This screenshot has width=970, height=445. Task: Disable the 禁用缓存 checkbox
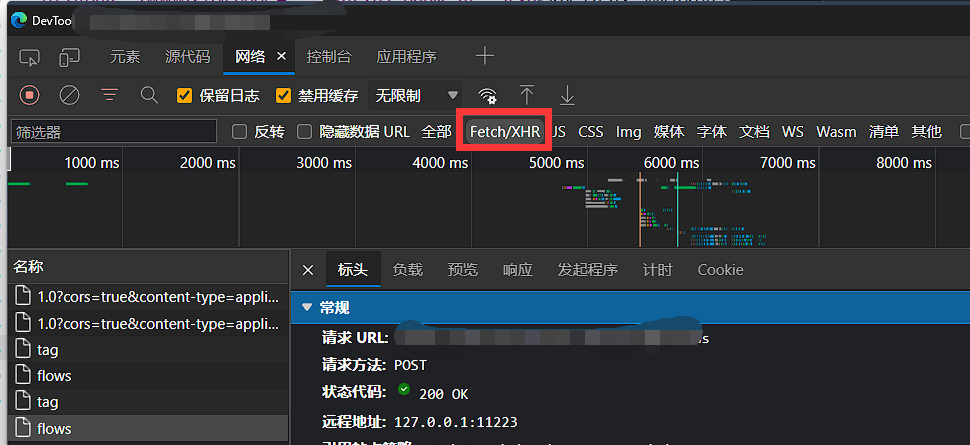pos(283,96)
